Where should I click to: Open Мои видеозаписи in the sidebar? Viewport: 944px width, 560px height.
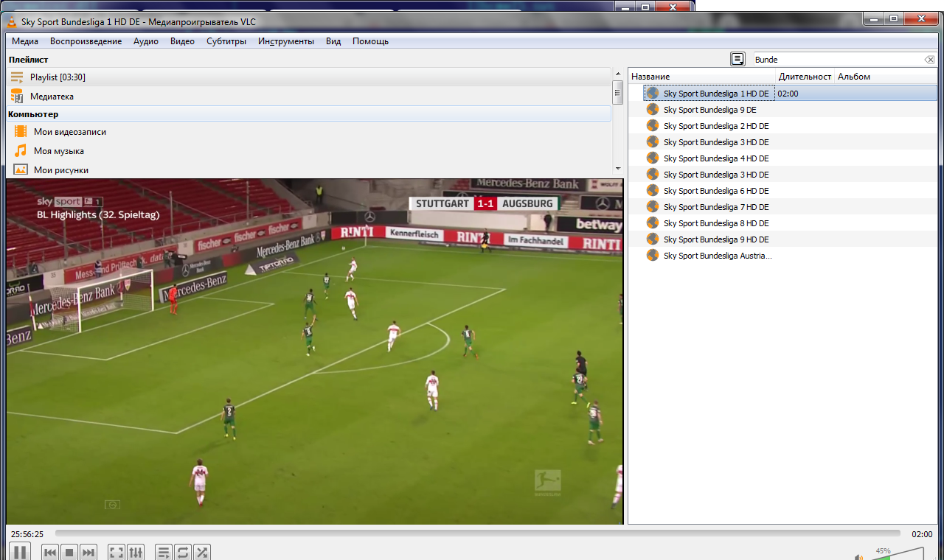tap(308, 132)
